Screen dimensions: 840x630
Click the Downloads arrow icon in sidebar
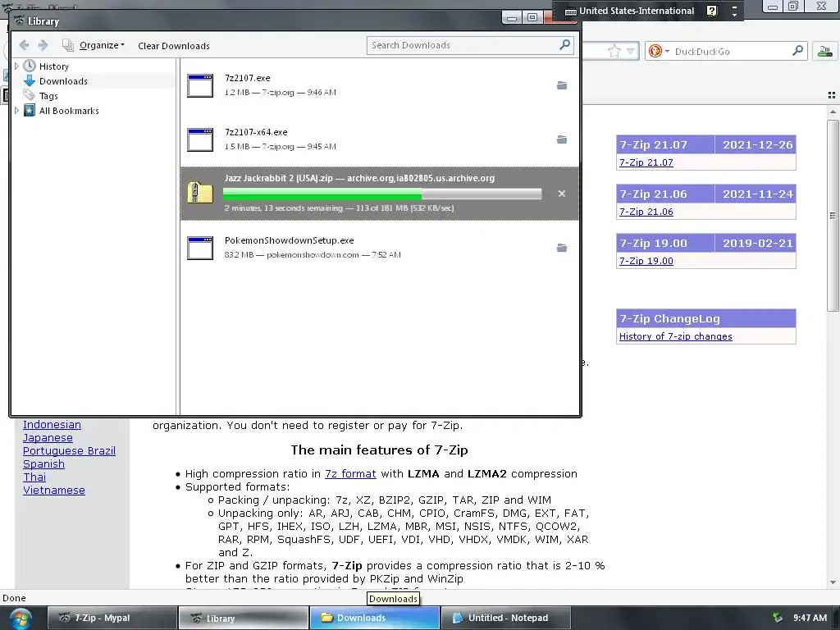[x=30, y=81]
